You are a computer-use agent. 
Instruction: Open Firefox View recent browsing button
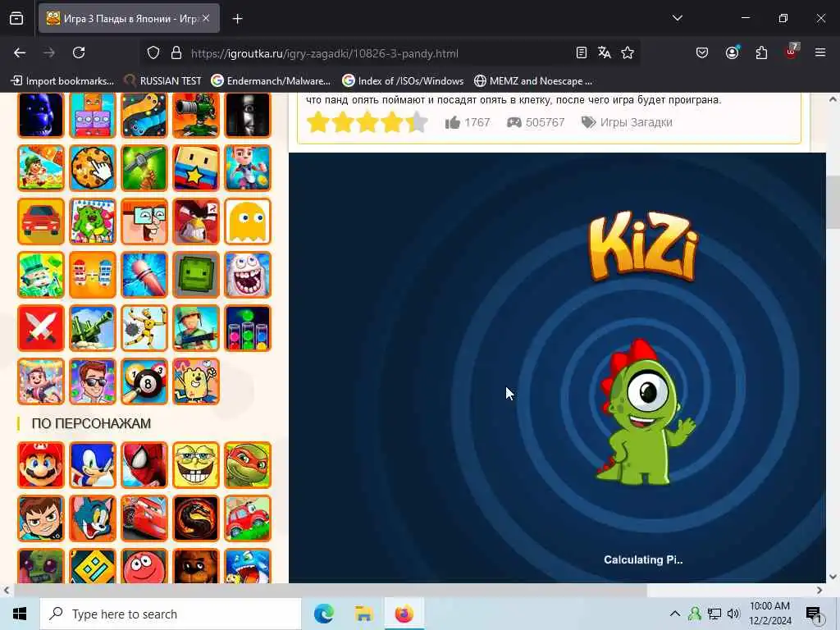point(16,18)
